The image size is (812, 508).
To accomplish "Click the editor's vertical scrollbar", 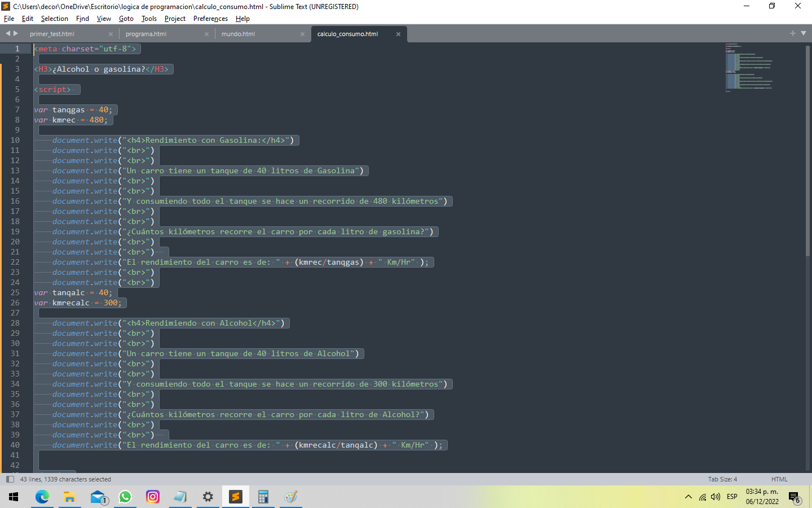I will point(808,150).
